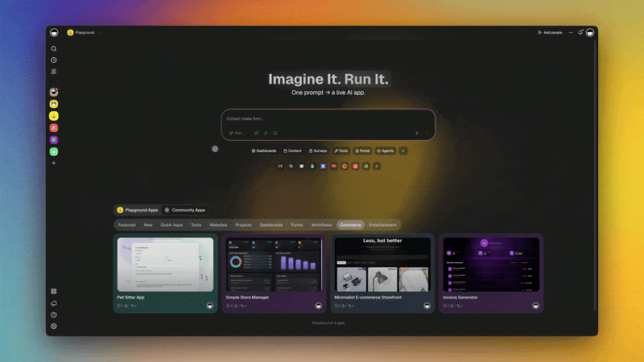Open the apps grid icon in sidebar

pyautogui.click(x=54, y=291)
